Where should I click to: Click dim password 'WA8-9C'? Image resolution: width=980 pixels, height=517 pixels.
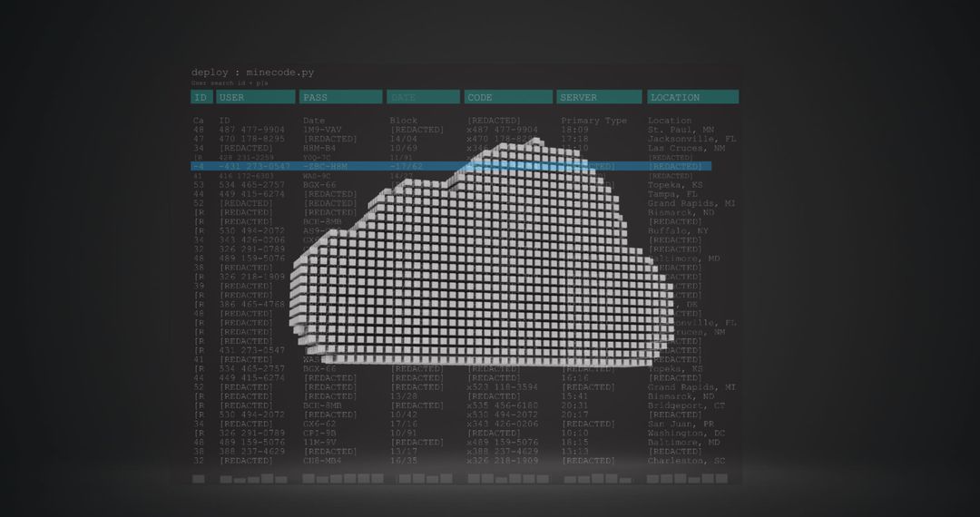(317, 177)
